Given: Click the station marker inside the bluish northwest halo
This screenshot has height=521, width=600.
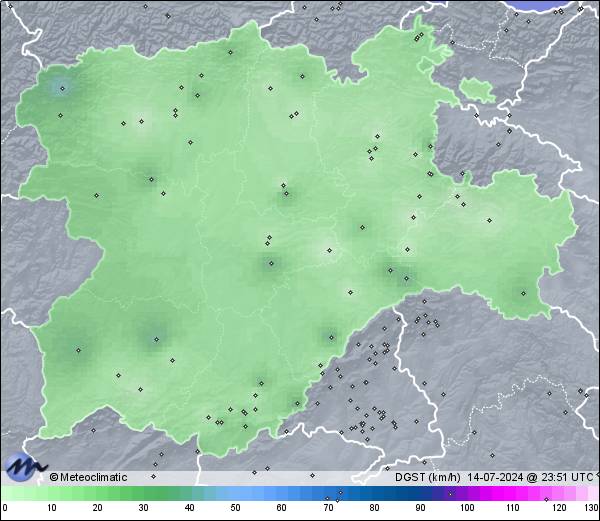Looking at the screenshot, I should pos(63,89).
